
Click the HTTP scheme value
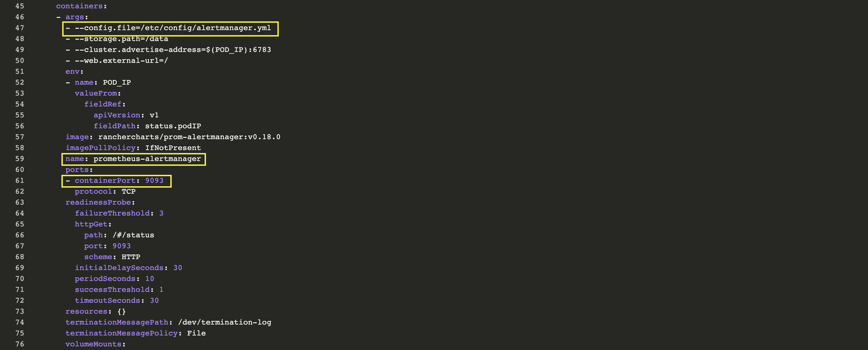(x=131, y=257)
